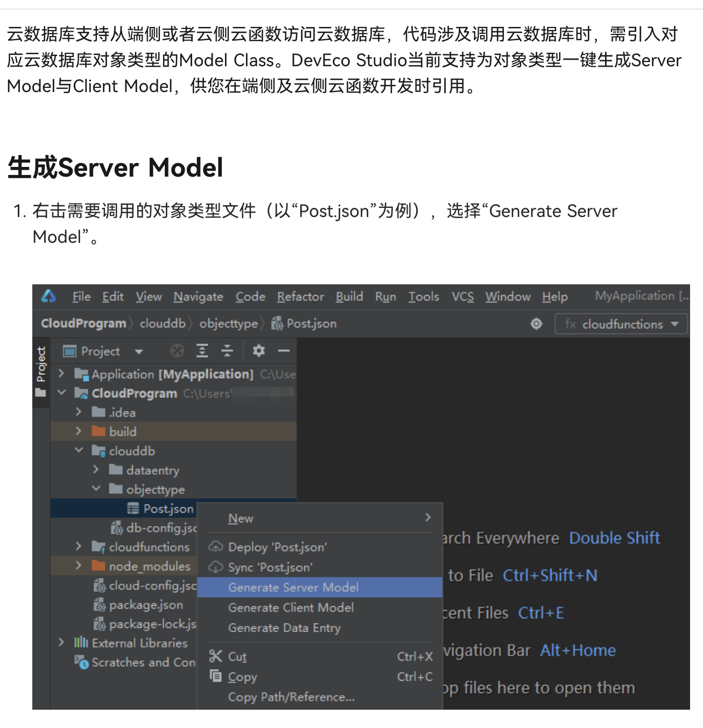
Task: Choose Generate Server Model
Action: pyautogui.click(x=320, y=587)
